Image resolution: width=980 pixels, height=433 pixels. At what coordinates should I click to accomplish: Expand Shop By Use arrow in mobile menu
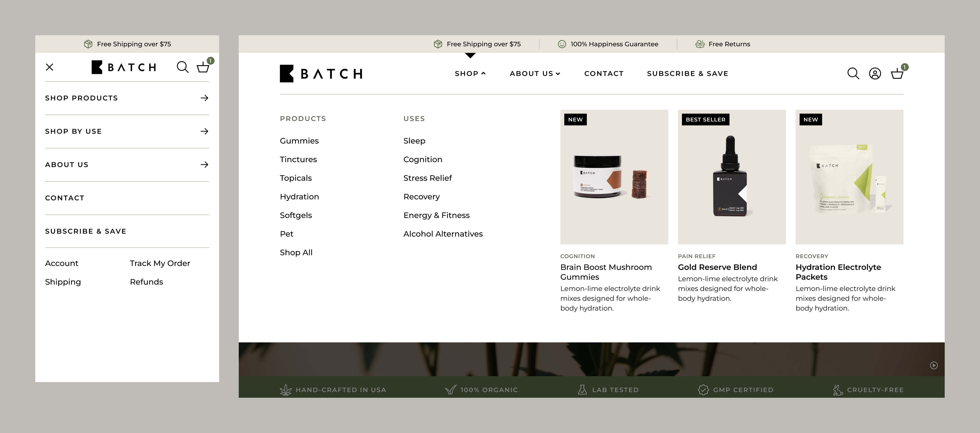[204, 131]
